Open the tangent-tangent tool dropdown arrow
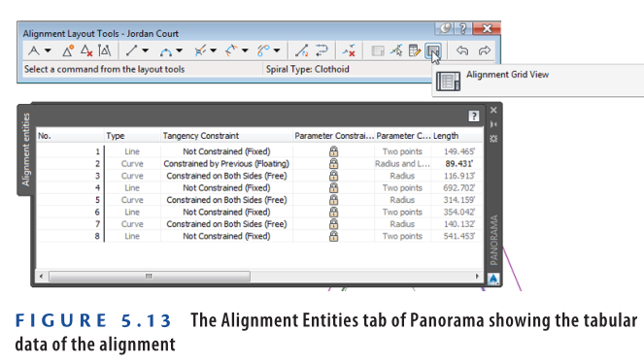Screen dimensions: 644x364 click(48, 50)
